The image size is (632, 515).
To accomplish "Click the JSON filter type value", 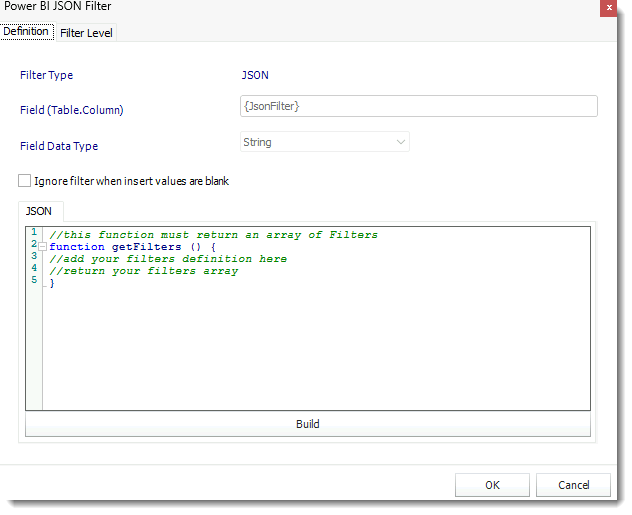I will coord(255,75).
